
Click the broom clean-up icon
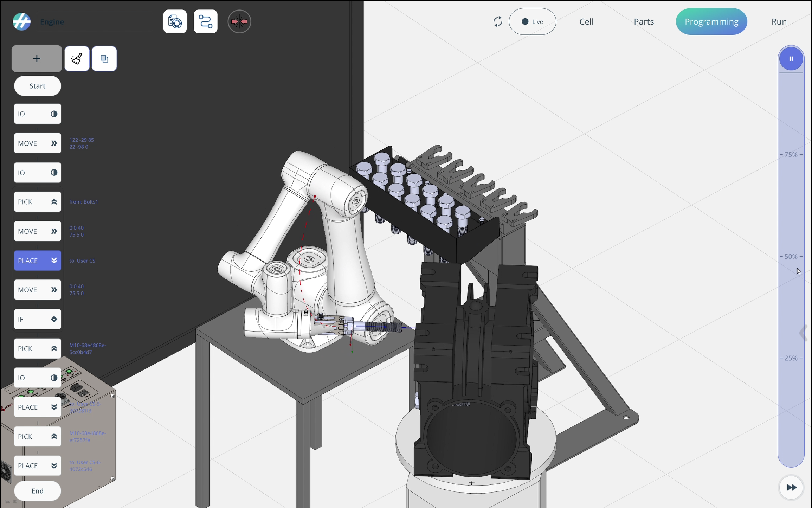(x=77, y=59)
